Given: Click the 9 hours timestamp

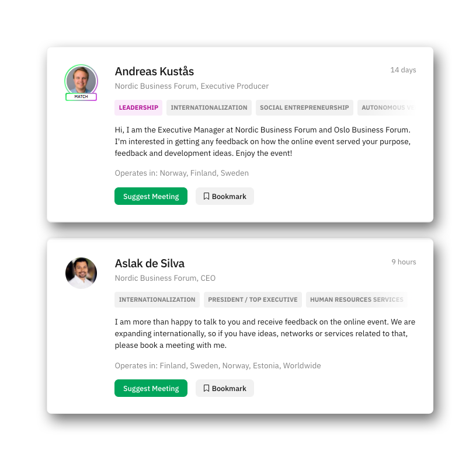Looking at the screenshot, I should point(404,262).
